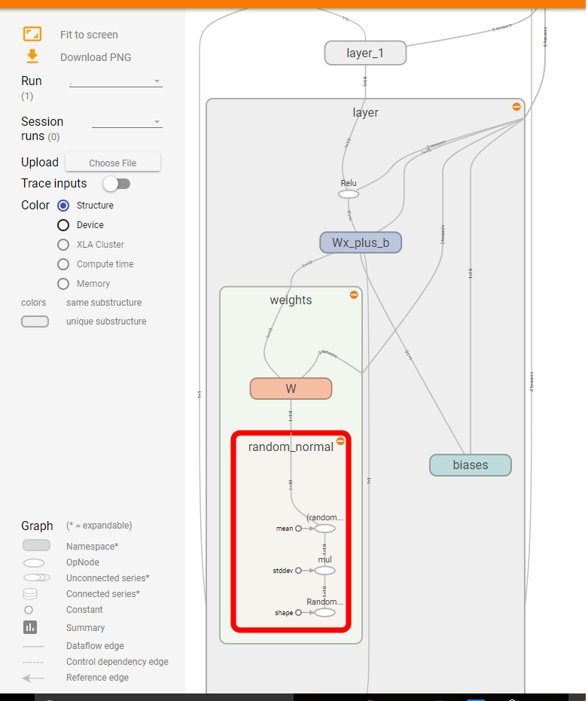Click the stddev constant circle
Viewport: 588px width, 701px height.
pos(298,571)
